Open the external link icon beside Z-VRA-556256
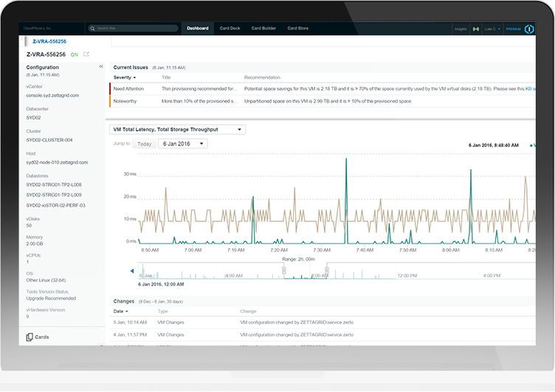The width and height of the screenshot is (555, 392). click(x=86, y=55)
